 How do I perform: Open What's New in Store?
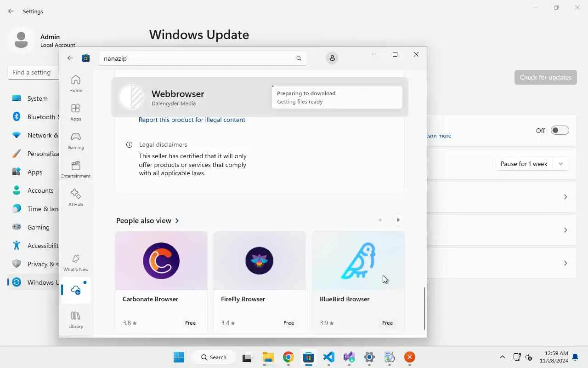coord(76,263)
